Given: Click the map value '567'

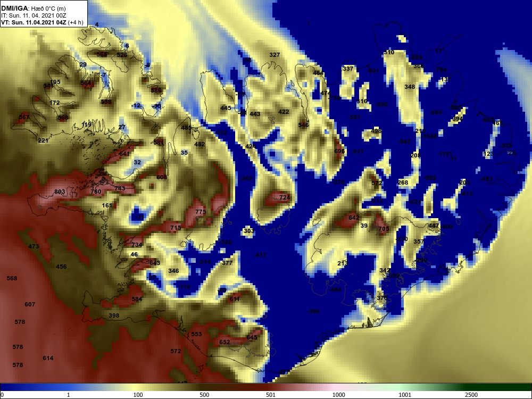Looking at the screenshot, I should pos(24,117).
